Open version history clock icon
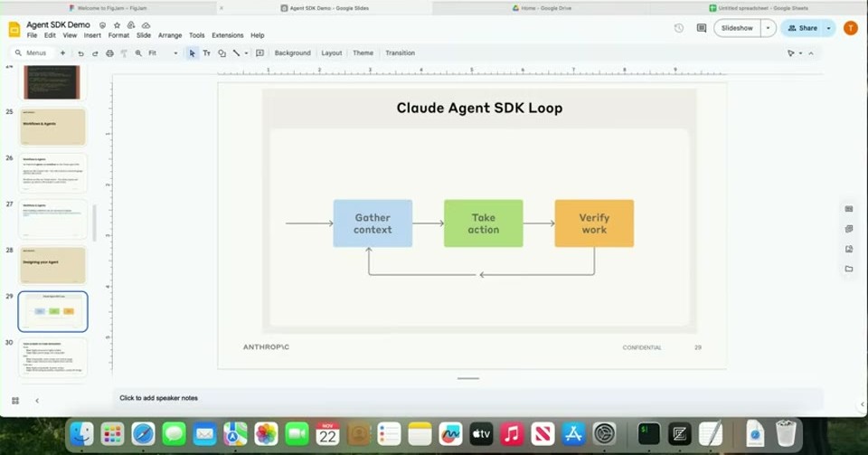Viewport: 868px width, 455px height. [679, 28]
